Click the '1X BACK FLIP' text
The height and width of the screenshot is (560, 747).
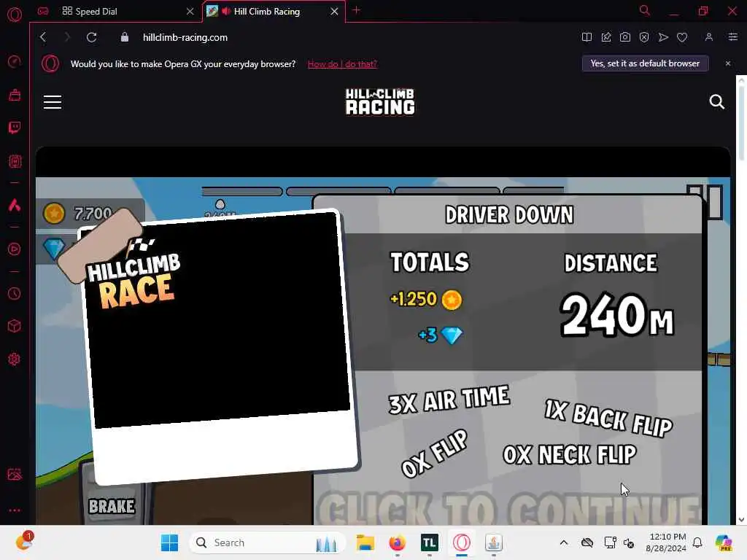point(608,419)
